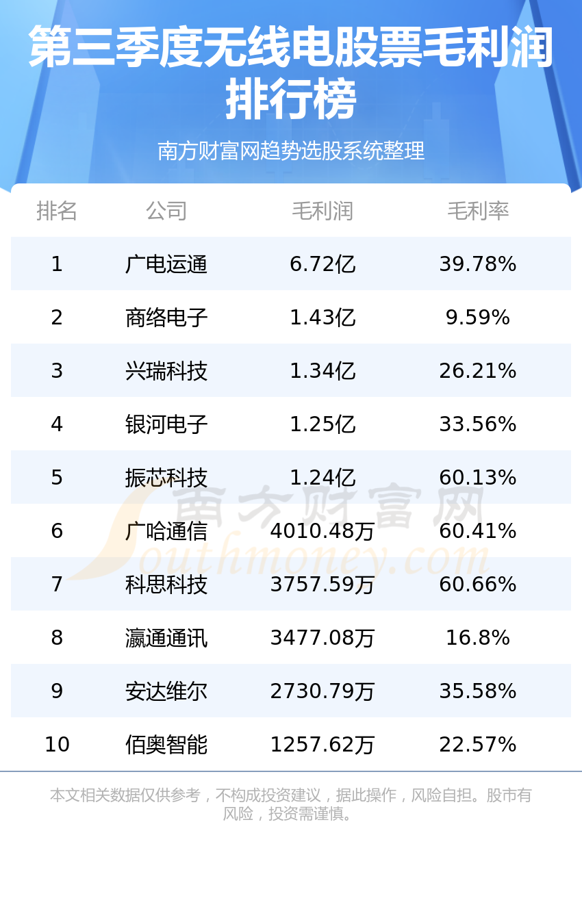Open 佰奥智能 in row ten
Screen dimensions: 582x924
[166, 745]
